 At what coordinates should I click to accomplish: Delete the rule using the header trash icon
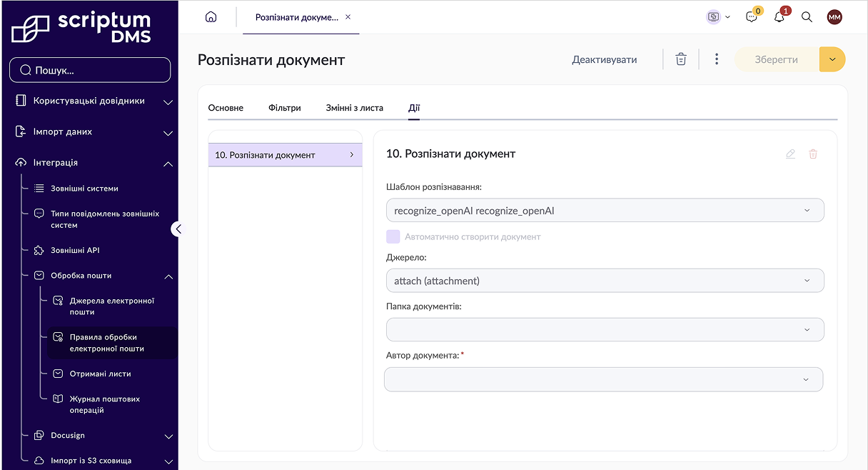(681, 59)
